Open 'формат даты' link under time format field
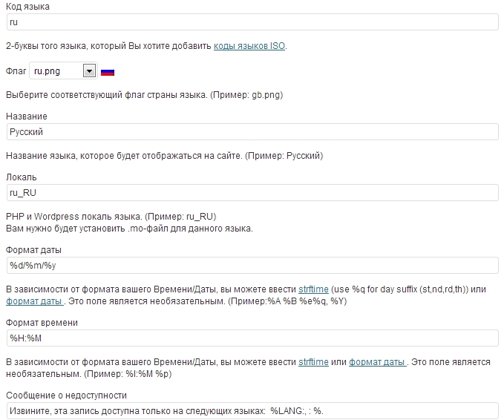Image resolution: width=504 pixels, height=420 pixels. 378,362
